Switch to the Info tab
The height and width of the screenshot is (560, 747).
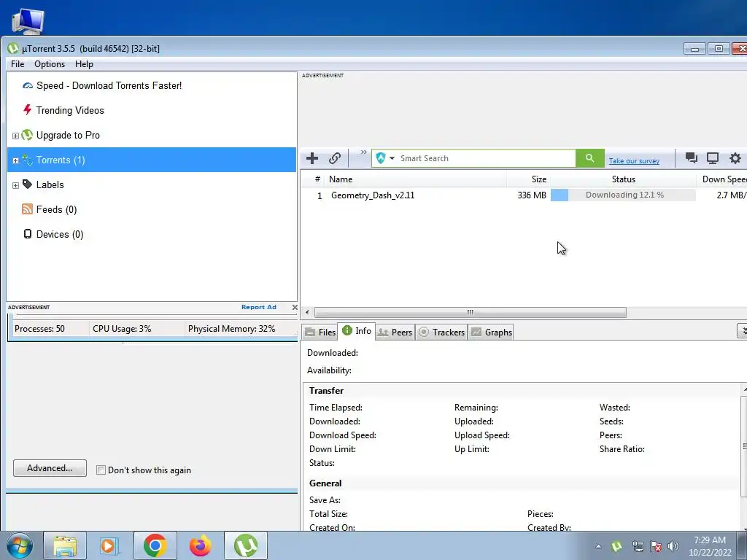[357, 331]
